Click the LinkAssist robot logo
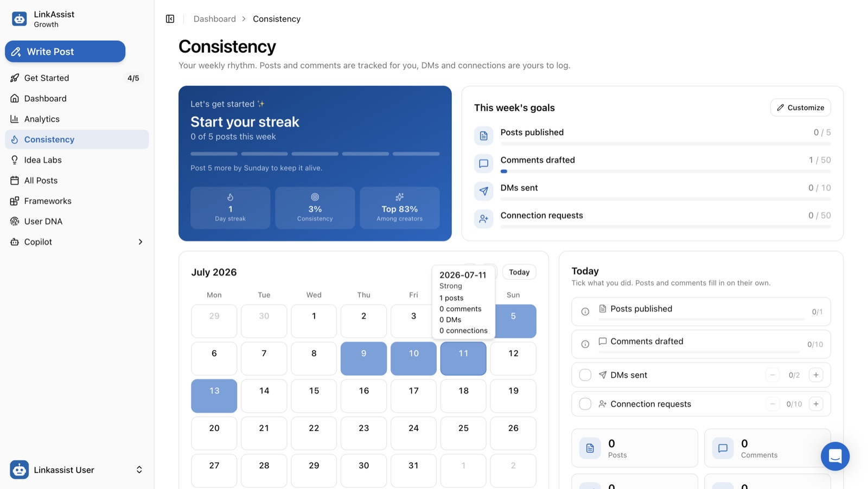This screenshot has width=868, height=489. [20, 19]
